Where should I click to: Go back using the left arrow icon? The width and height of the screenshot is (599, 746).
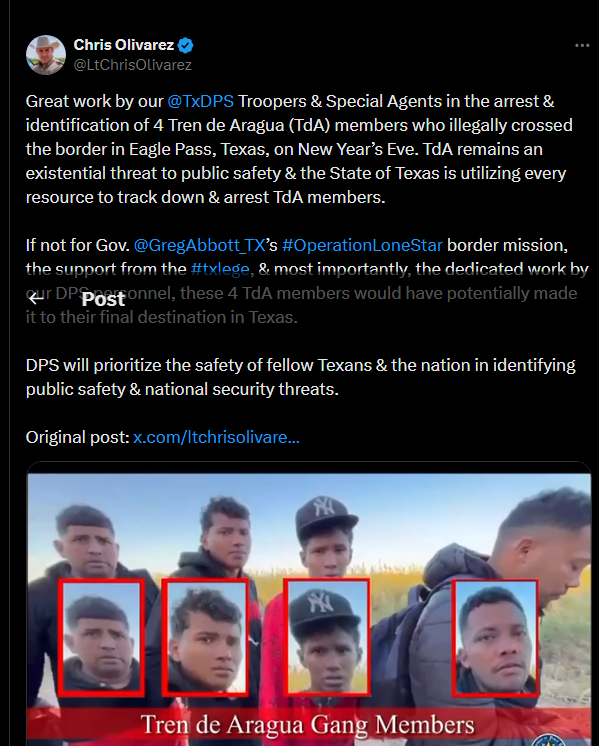(36, 299)
